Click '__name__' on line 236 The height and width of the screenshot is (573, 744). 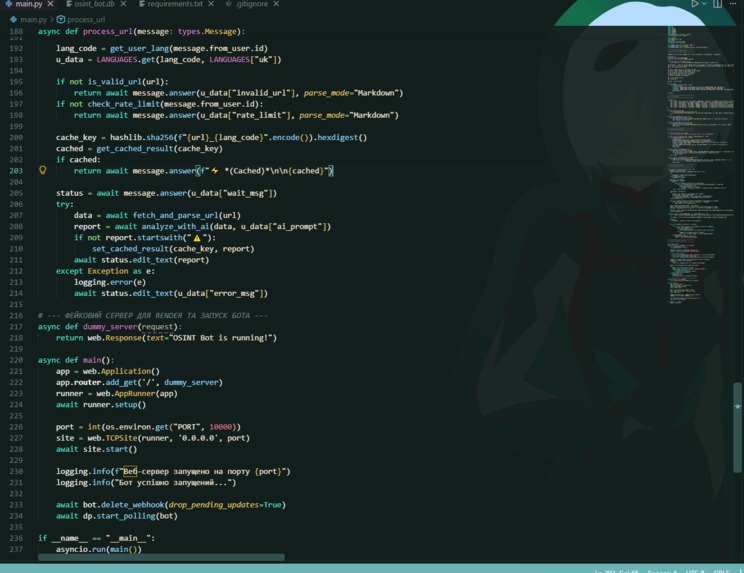coord(69,538)
